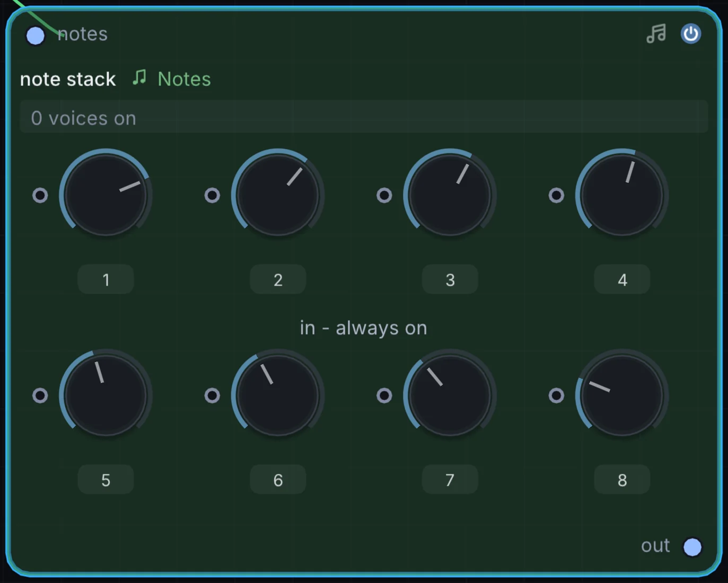Click the modulation port beside knob 1

(40, 195)
